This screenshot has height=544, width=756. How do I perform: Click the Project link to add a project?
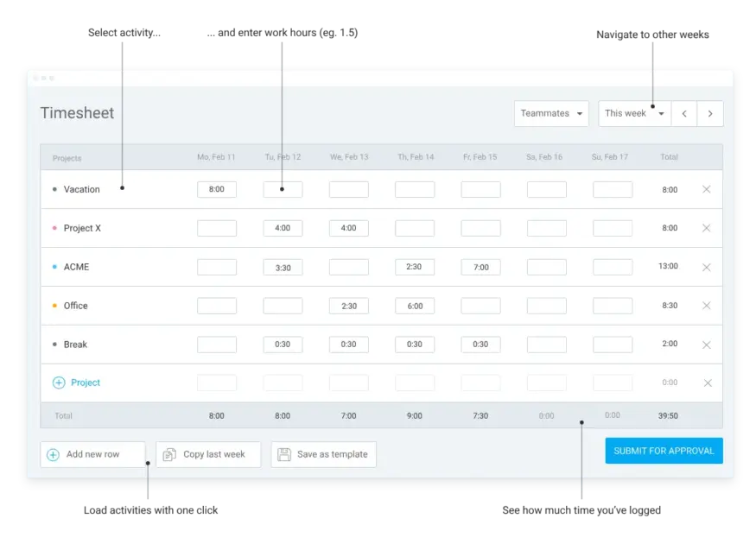pos(86,383)
